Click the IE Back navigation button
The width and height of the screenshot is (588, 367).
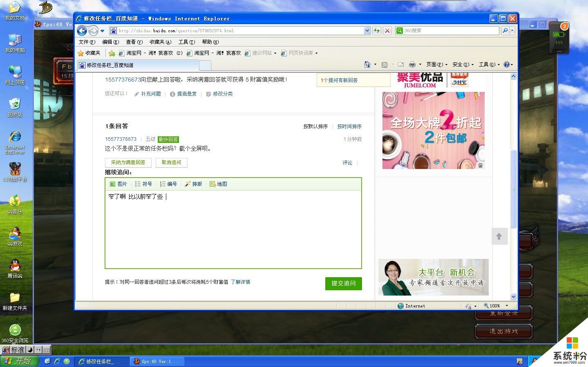coord(82,31)
